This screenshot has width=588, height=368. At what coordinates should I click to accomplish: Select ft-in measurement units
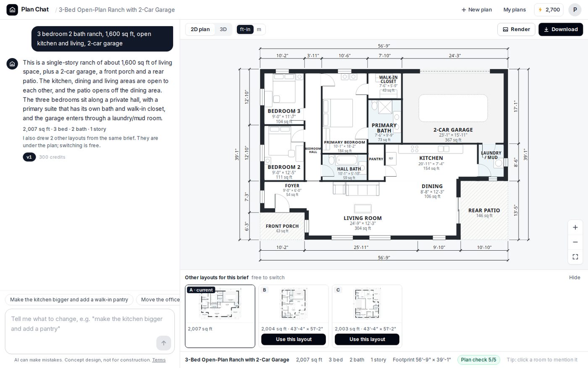point(245,29)
